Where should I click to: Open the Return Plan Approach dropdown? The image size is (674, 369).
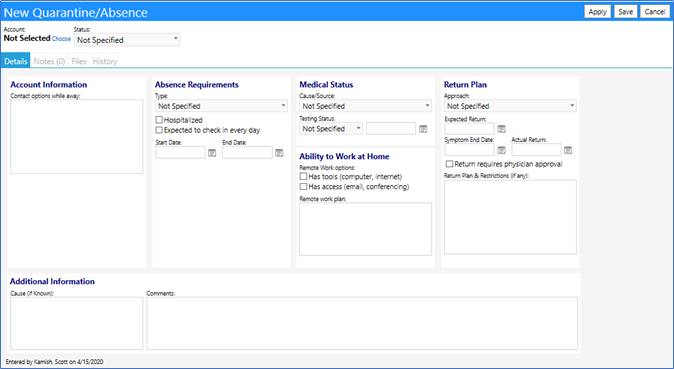coord(510,106)
